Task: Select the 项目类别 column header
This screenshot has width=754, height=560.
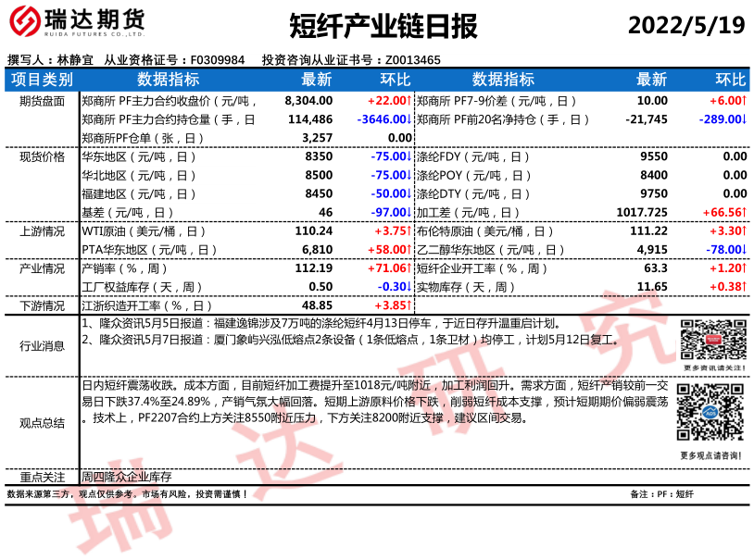Action: 42,80
